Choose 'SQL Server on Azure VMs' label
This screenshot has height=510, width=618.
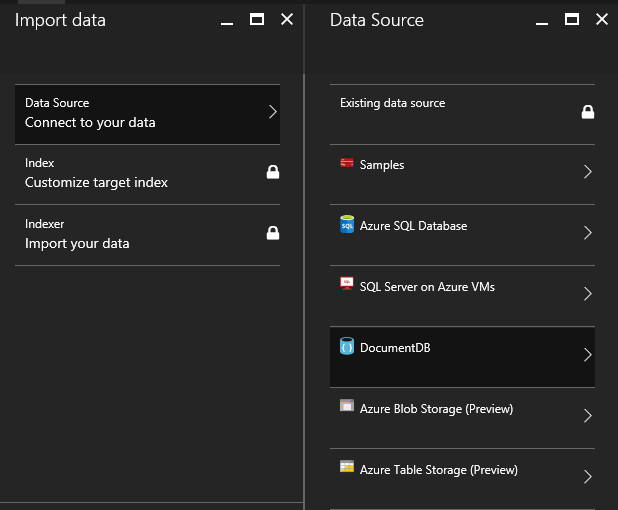tap(427, 287)
